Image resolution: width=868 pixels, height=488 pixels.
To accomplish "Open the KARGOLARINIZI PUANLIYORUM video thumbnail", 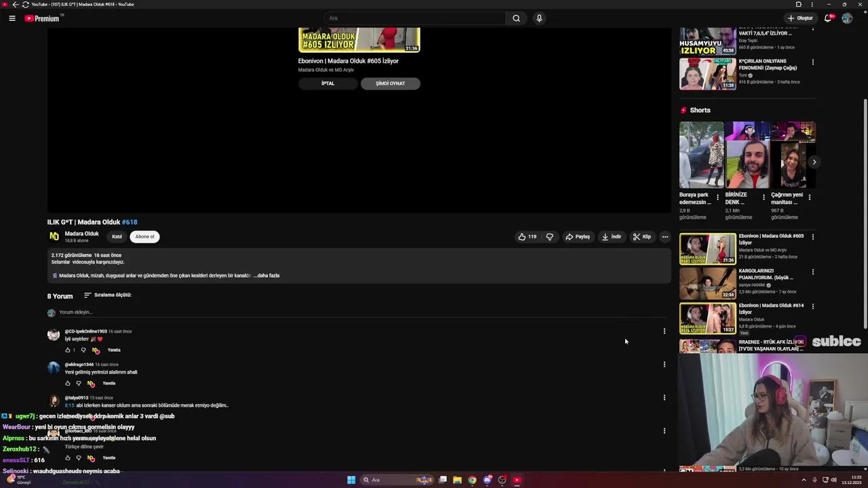I will [707, 284].
